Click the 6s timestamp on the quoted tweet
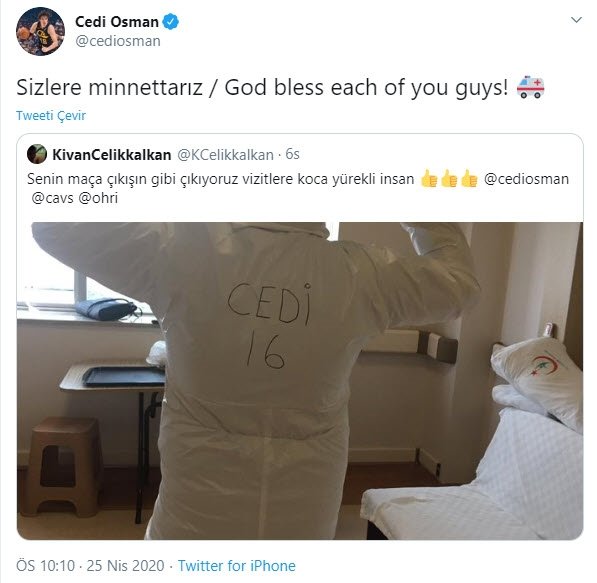Image resolution: width=597 pixels, height=583 pixels. click(x=292, y=154)
